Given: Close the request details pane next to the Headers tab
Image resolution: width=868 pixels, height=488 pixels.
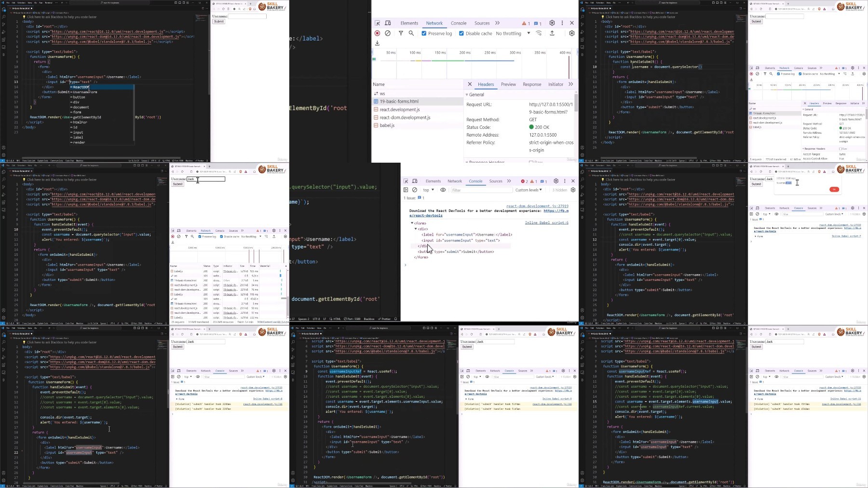Looking at the screenshot, I should (470, 84).
